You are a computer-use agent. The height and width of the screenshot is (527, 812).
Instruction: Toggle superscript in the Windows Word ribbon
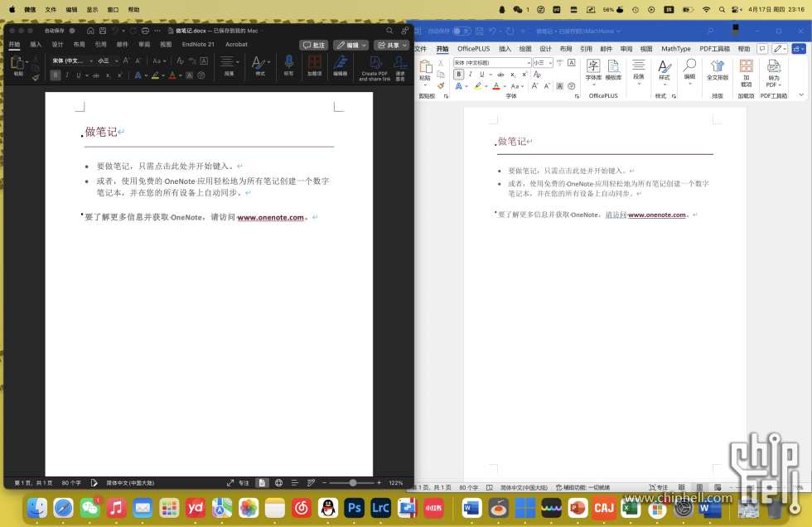(x=524, y=74)
